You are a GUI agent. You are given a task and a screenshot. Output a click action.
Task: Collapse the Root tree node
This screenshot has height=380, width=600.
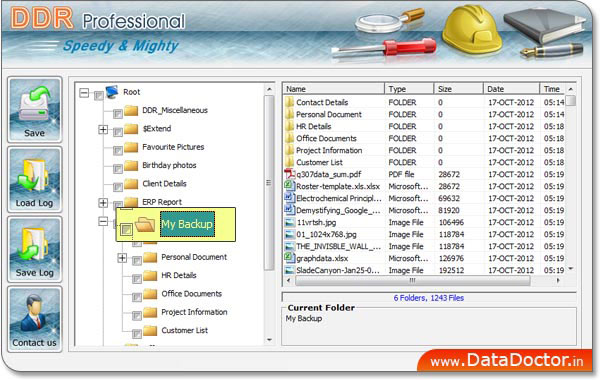tap(84, 93)
